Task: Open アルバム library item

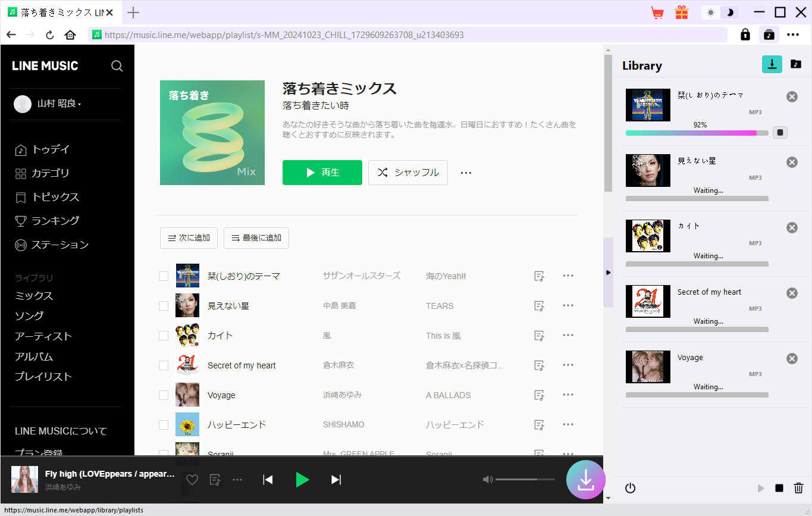Action: [34, 356]
